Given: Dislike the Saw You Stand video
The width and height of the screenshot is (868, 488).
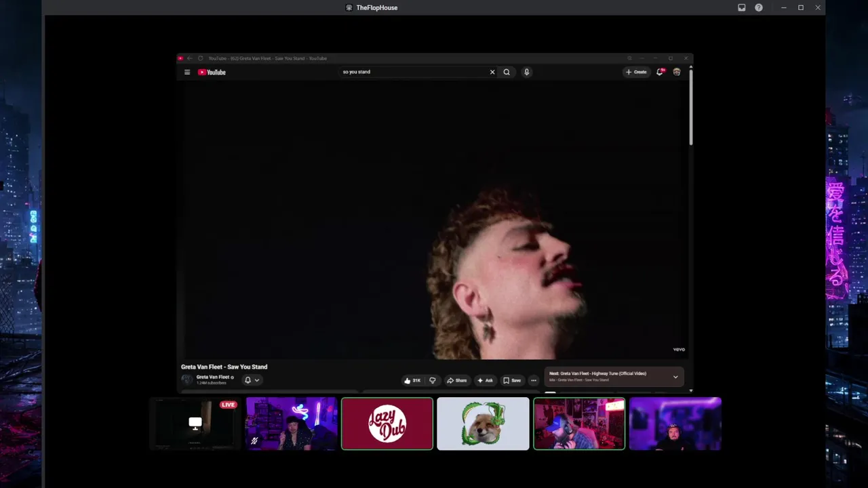Looking at the screenshot, I should [433, 380].
